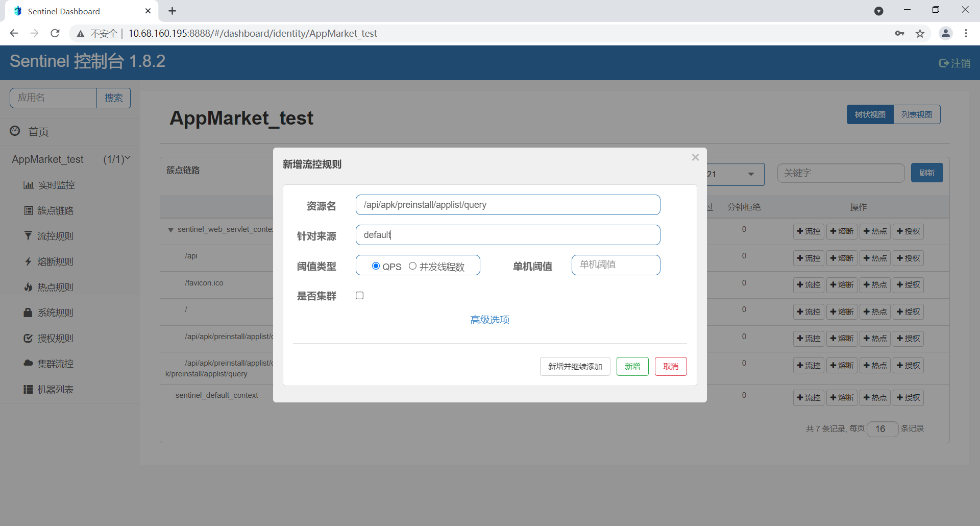Image resolution: width=980 pixels, height=526 pixels.
Task: Click 新增并继续添加 button
Action: click(575, 366)
